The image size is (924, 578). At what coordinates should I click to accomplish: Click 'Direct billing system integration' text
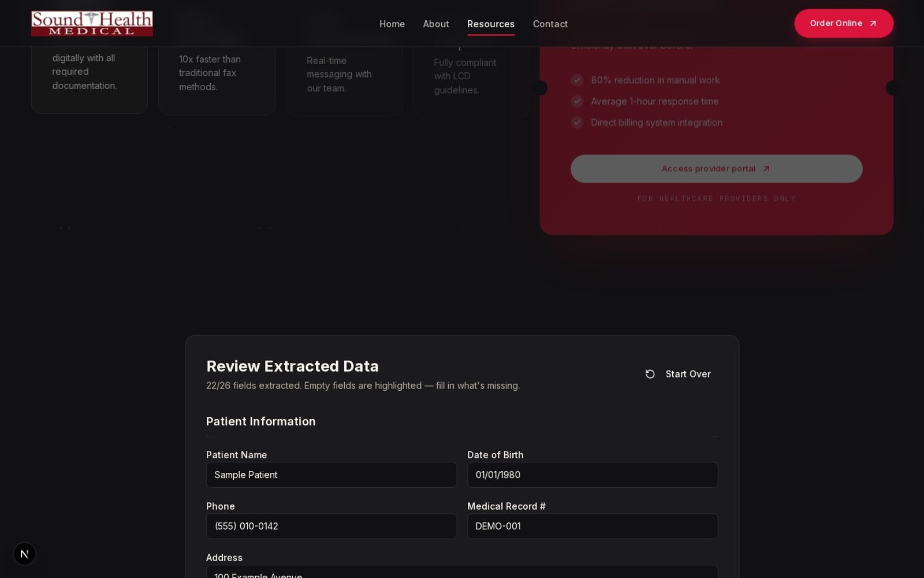[657, 123]
